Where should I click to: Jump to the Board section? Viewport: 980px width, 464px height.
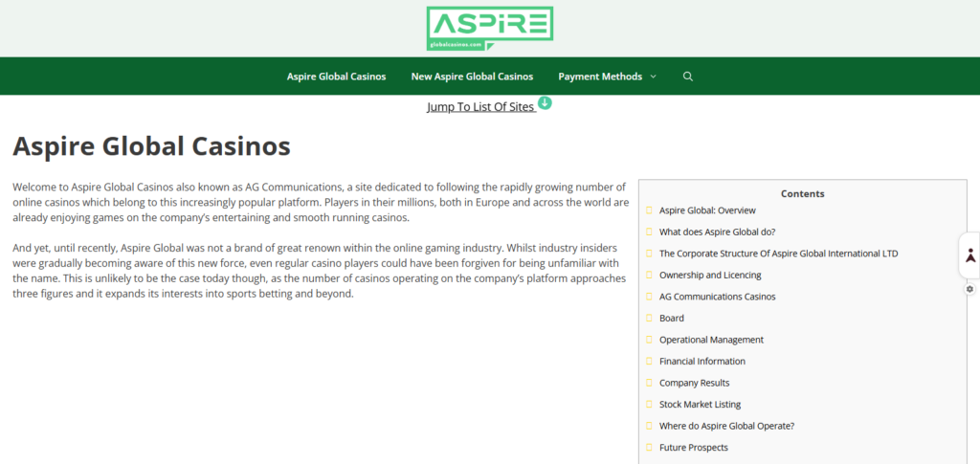[671, 318]
